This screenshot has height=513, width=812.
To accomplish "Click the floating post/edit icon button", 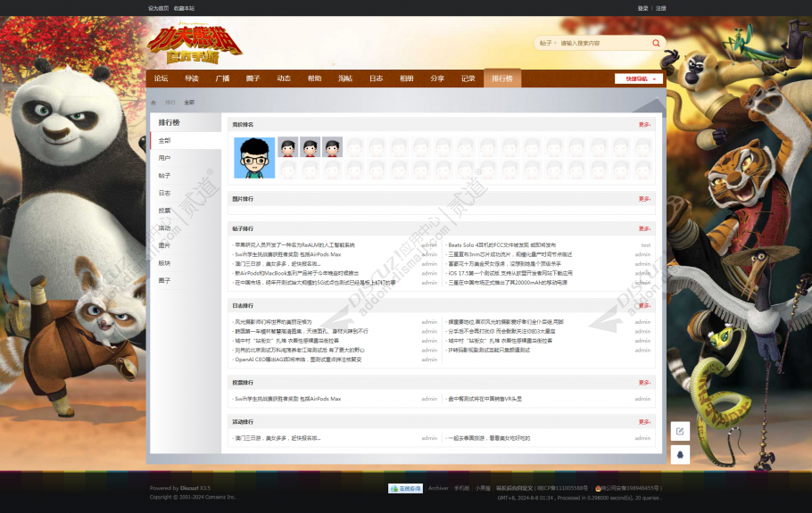I will (680, 431).
